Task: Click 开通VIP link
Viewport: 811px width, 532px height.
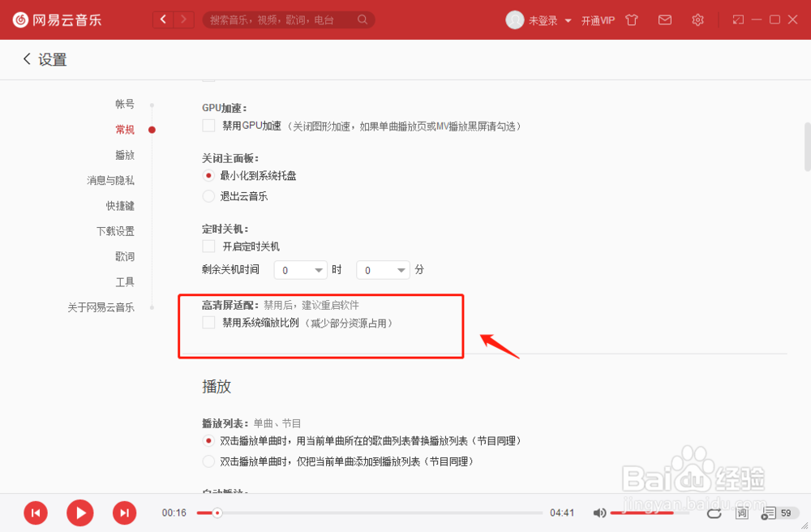Action: [598, 20]
